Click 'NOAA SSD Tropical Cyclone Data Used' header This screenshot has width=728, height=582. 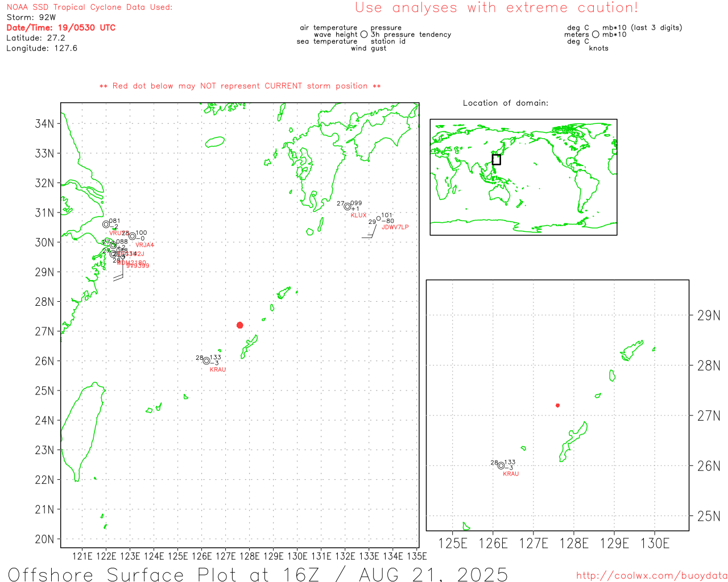click(x=89, y=7)
